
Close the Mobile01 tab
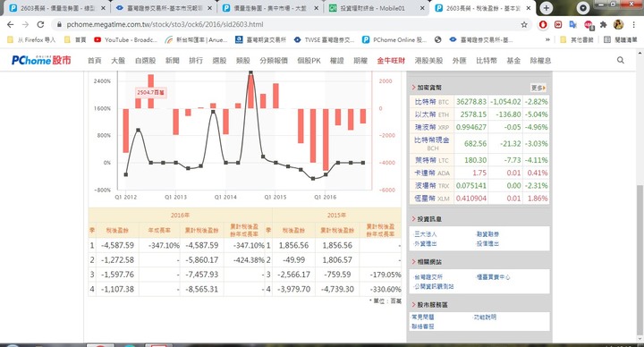(x=422, y=8)
